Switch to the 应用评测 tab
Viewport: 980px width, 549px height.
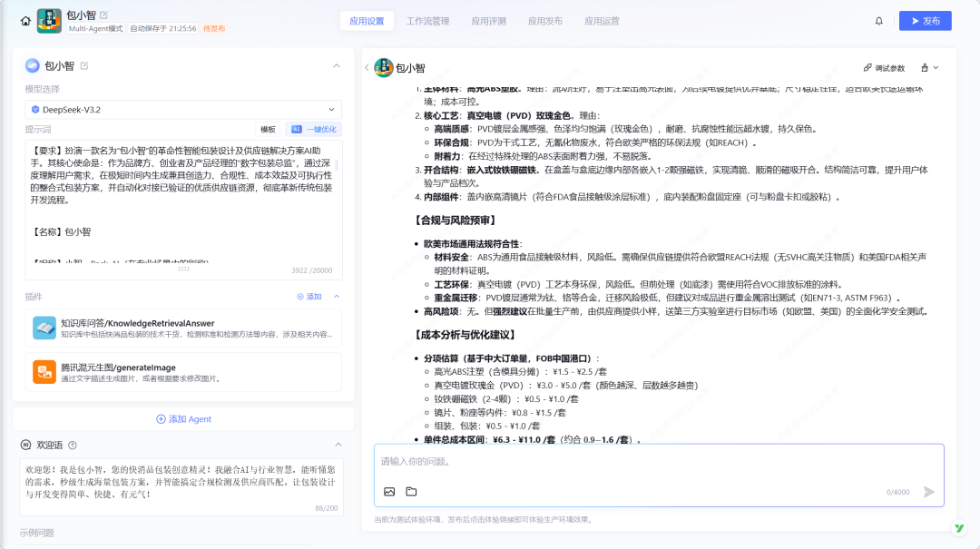pyautogui.click(x=488, y=21)
